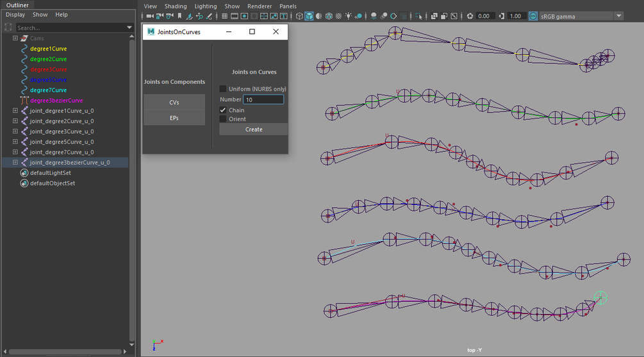644x357 pixels.
Task: Toggle the viewport Grid icon
Action: [x=224, y=16]
